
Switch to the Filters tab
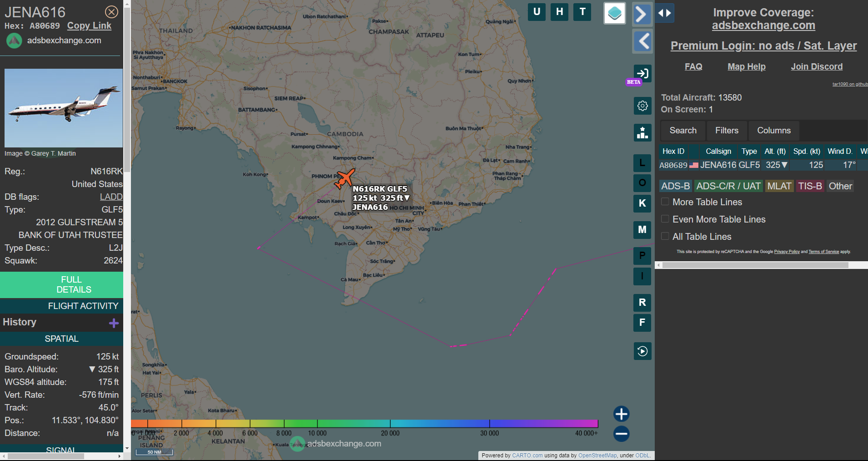pos(727,131)
